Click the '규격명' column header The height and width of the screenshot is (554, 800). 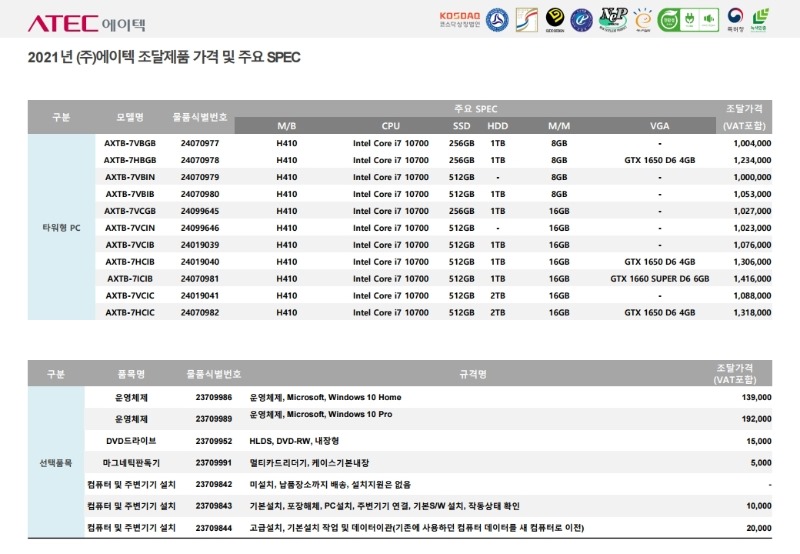coord(473,374)
